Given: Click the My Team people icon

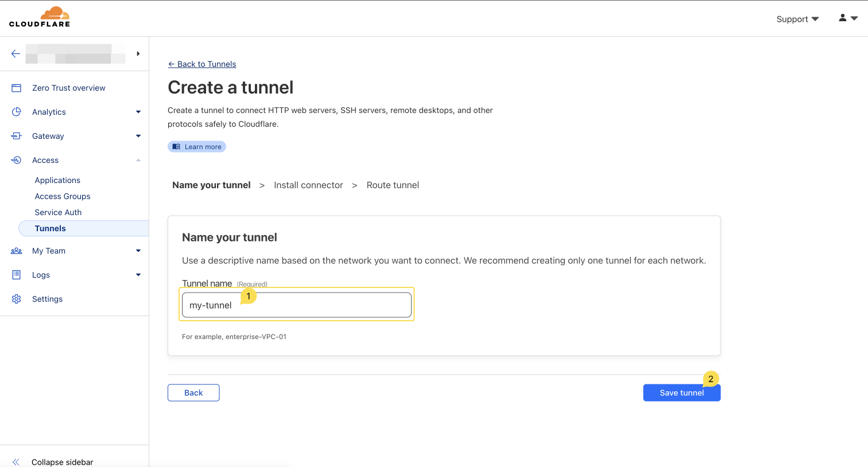Looking at the screenshot, I should coord(16,251).
